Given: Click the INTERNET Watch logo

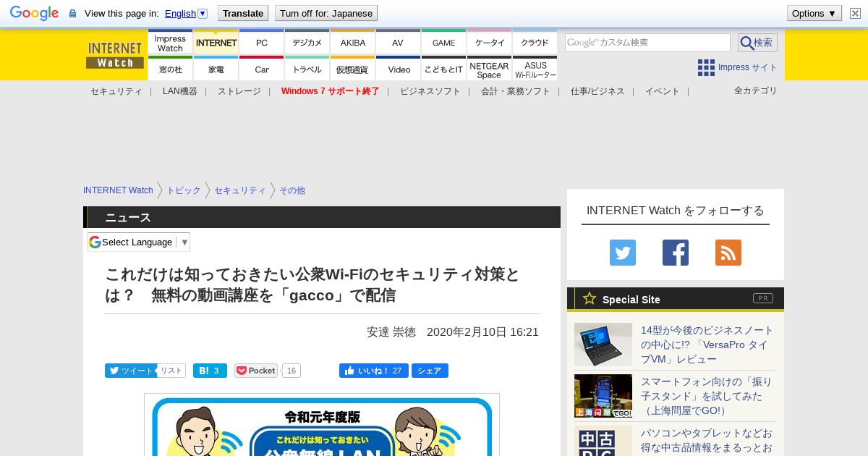Looking at the screenshot, I should 115,55.
